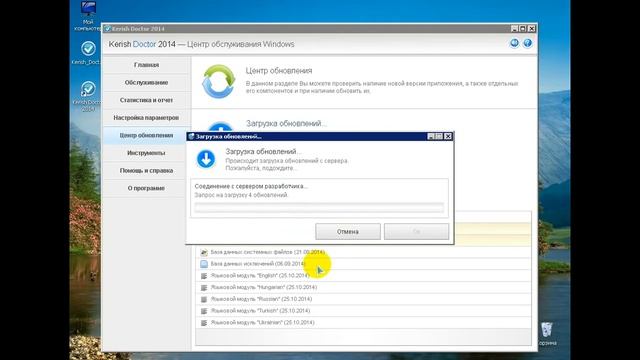
Task: Select the Корзина recycle bin icon
Action: (x=547, y=334)
